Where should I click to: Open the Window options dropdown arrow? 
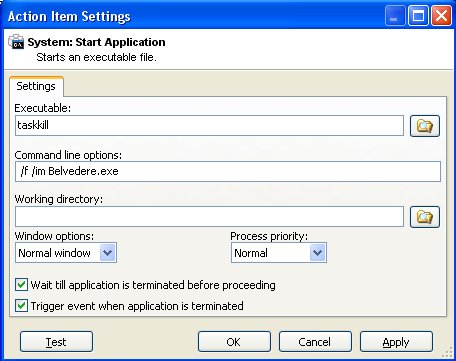[x=108, y=253]
